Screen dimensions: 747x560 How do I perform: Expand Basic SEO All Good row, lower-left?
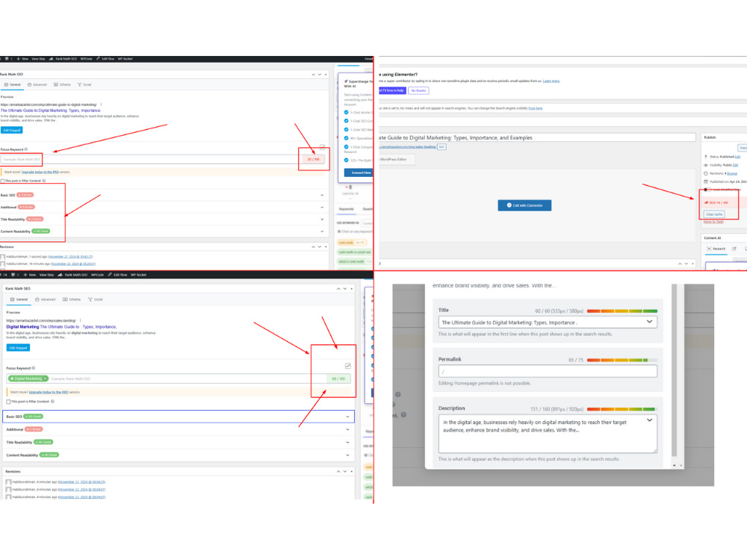(x=179, y=417)
